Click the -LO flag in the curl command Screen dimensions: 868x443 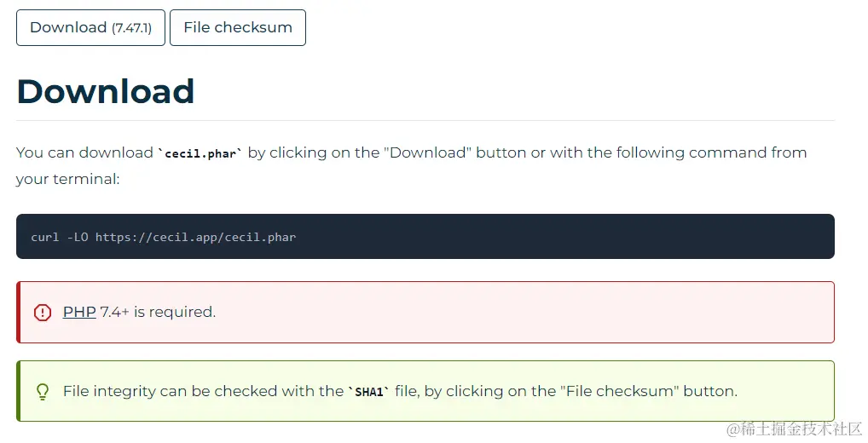pos(78,238)
